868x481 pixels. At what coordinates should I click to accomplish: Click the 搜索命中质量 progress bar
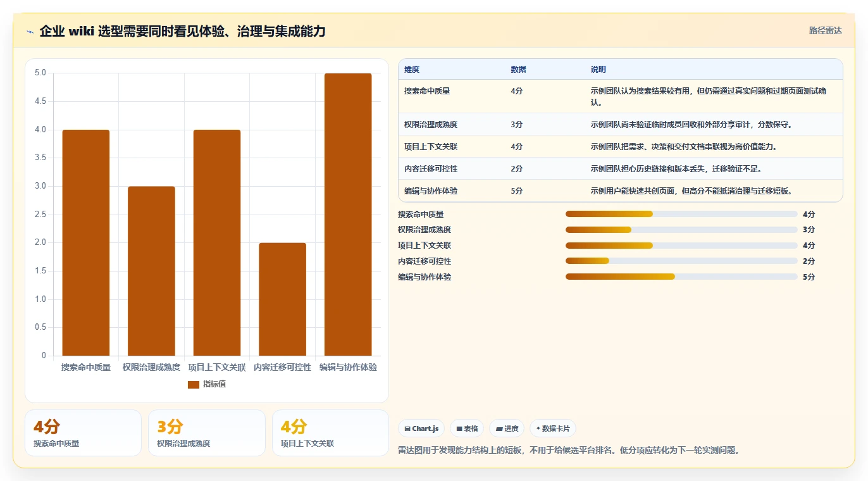[681, 214]
